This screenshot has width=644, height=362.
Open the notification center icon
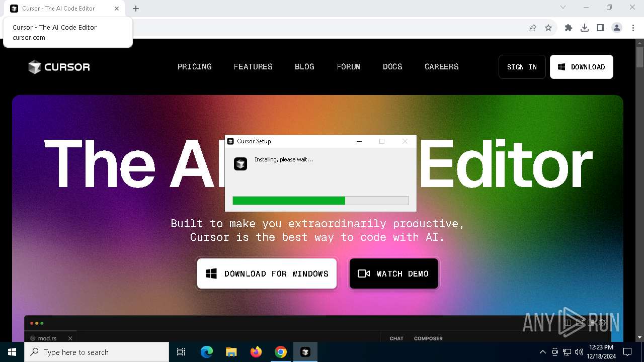[x=627, y=352]
